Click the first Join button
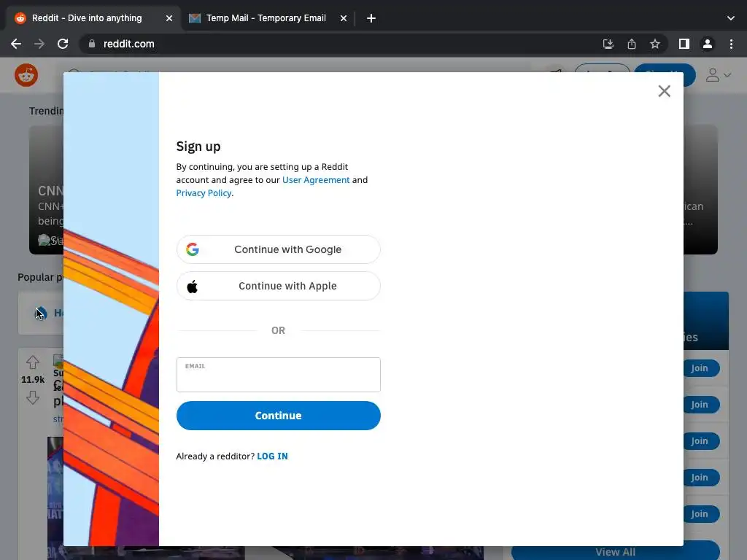 pos(701,368)
